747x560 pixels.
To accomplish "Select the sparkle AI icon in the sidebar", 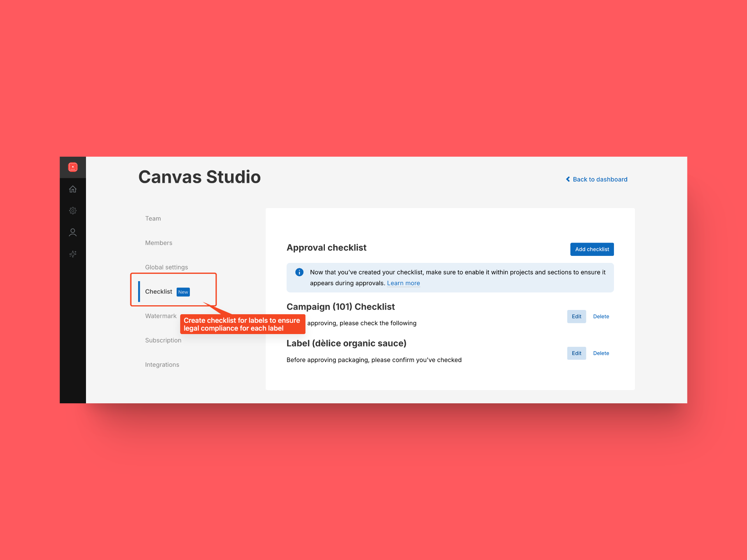I will (73, 254).
